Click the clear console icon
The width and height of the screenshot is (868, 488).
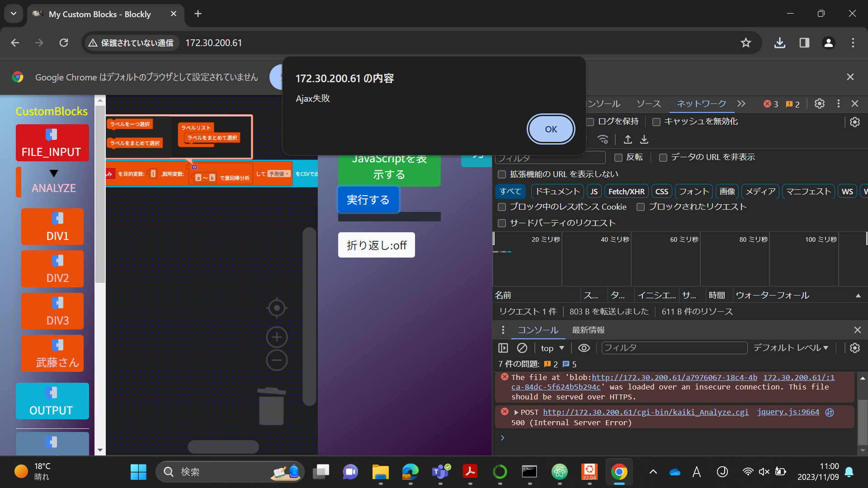point(522,348)
